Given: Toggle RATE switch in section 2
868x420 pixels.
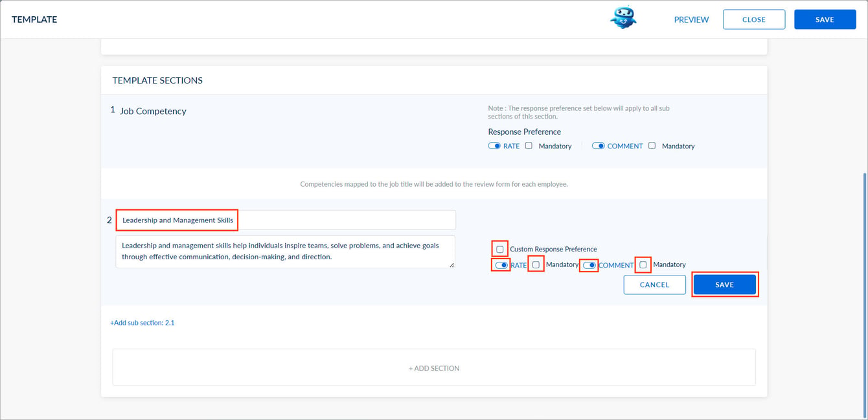Looking at the screenshot, I should click(x=501, y=265).
